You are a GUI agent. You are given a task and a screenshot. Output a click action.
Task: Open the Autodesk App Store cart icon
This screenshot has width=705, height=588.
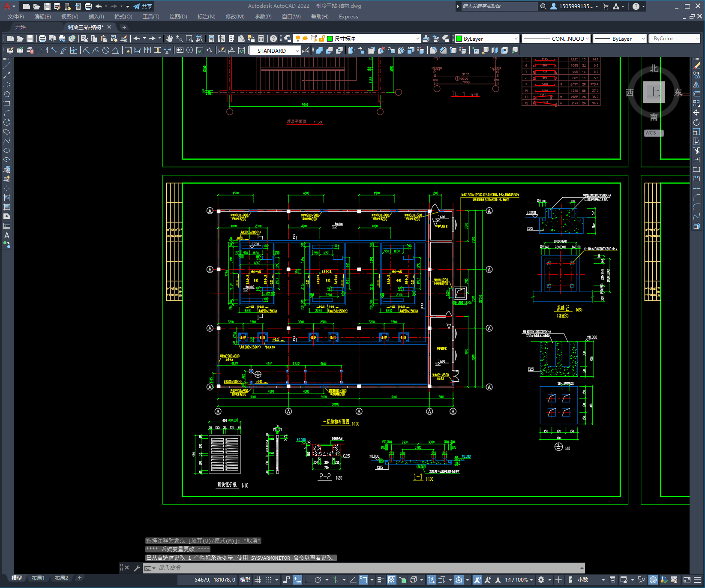(x=606, y=6)
